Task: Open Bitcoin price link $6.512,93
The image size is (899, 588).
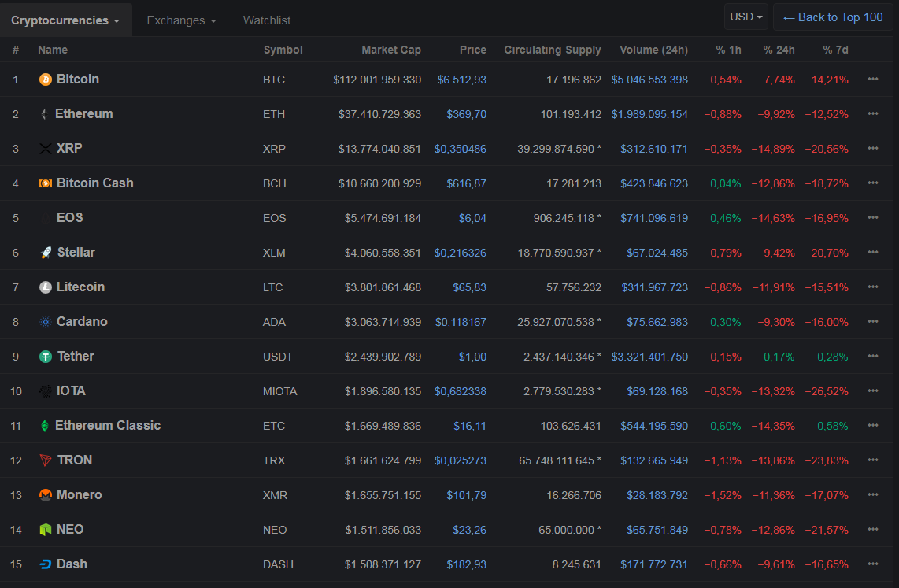Action: click(x=461, y=80)
